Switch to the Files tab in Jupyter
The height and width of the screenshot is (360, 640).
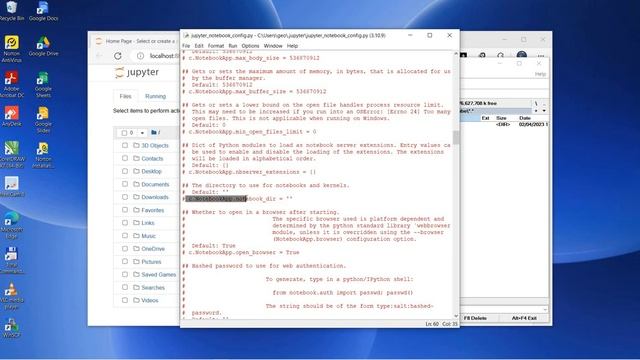pos(125,96)
